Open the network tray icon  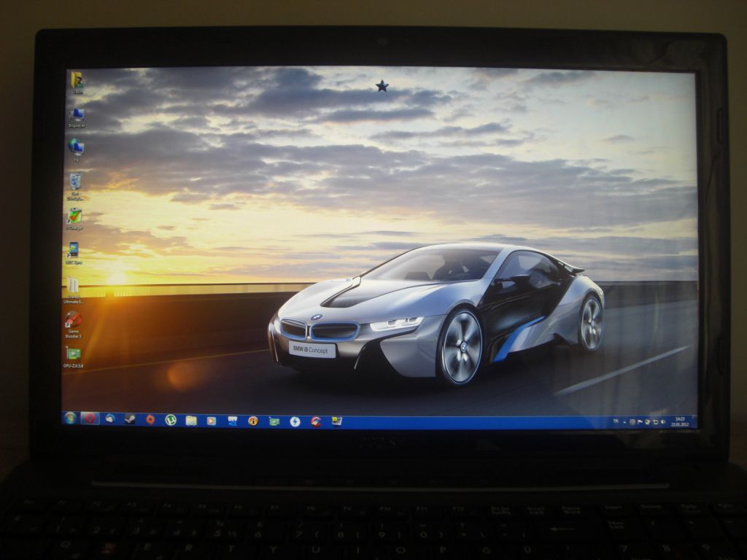pos(656,422)
